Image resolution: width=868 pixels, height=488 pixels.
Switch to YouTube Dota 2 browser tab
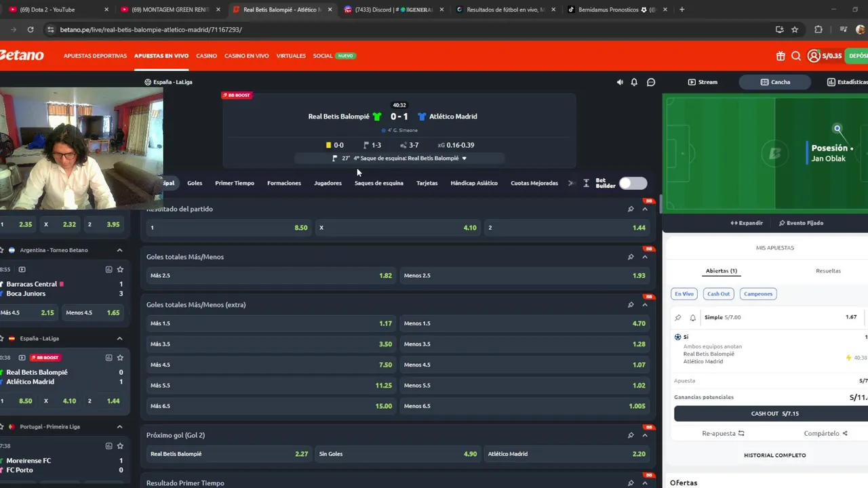[58, 9]
